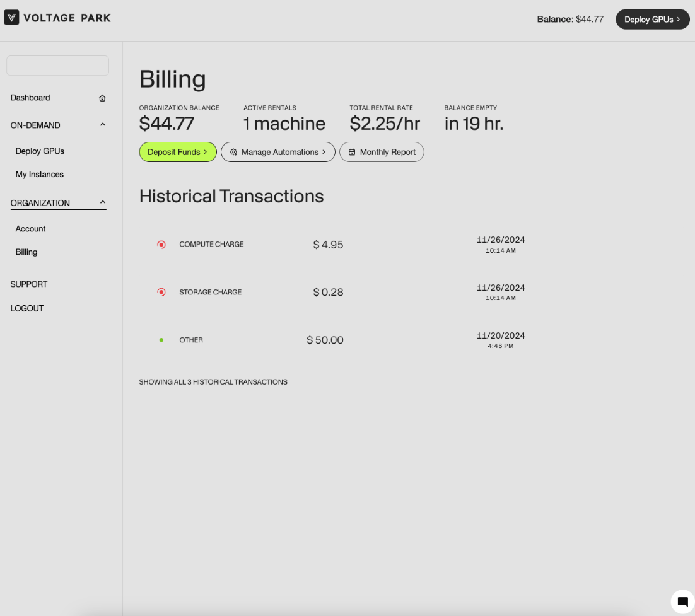Click the green dot beside Other transaction
Screen dimensions: 695x616
161,340
